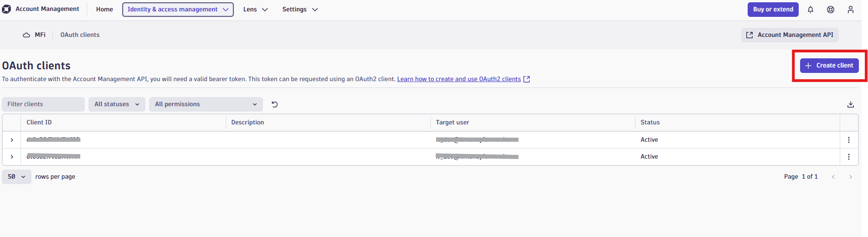The image size is (868, 237).
Task: Open the All statuses dropdown
Action: coord(117,104)
